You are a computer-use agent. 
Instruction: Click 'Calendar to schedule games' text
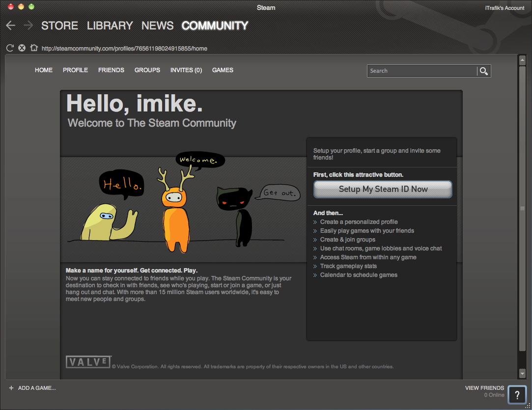(359, 274)
